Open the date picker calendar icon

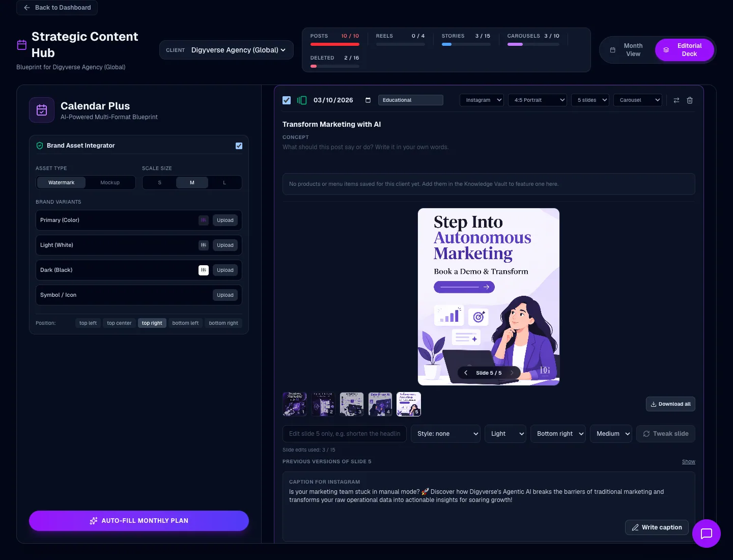pyautogui.click(x=368, y=100)
